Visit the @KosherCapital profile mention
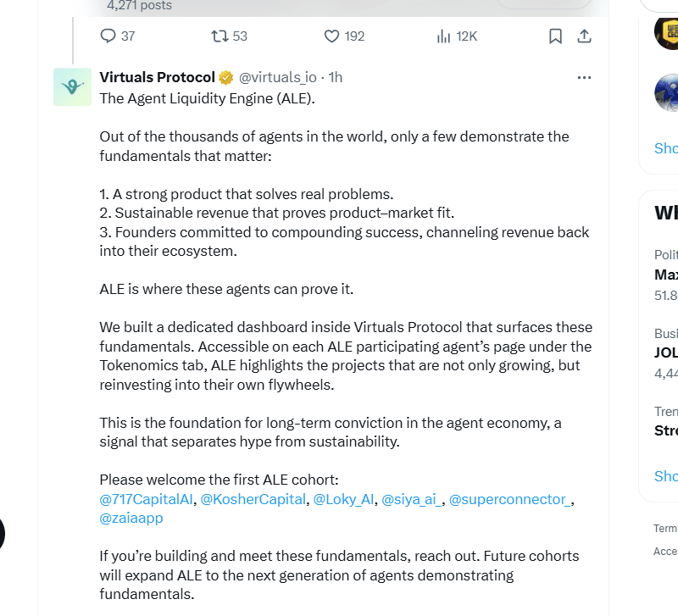Viewport: 678px width, 616px height. (x=253, y=499)
